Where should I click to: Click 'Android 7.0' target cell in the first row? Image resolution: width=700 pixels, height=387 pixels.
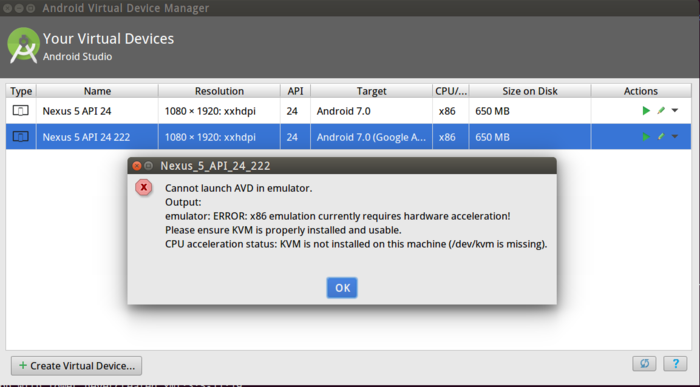[371, 111]
